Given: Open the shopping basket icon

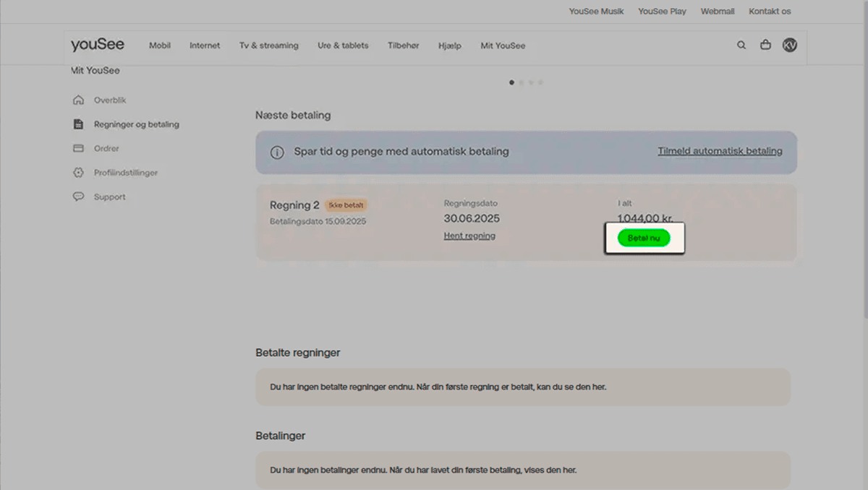Looking at the screenshot, I should (x=765, y=45).
